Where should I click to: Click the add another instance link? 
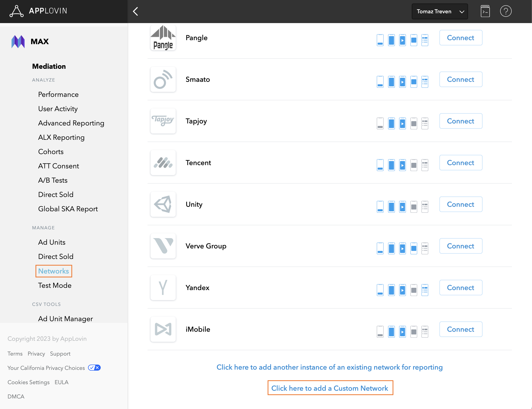[x=329, y=367]
